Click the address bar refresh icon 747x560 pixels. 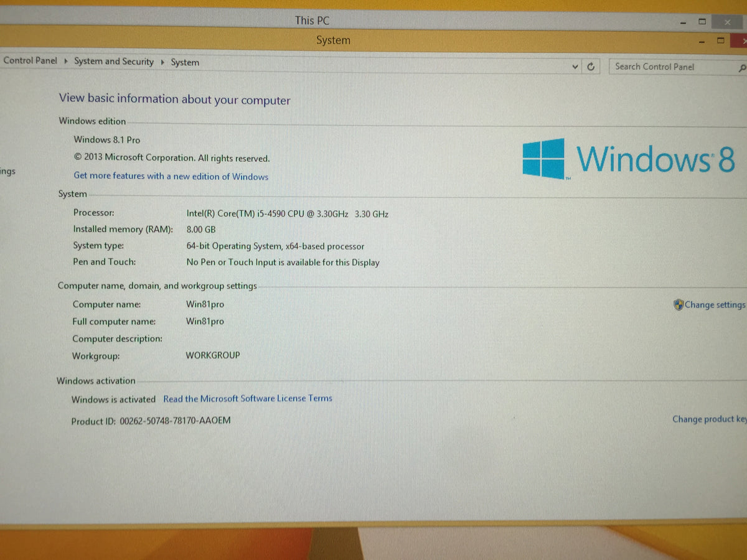591,67
